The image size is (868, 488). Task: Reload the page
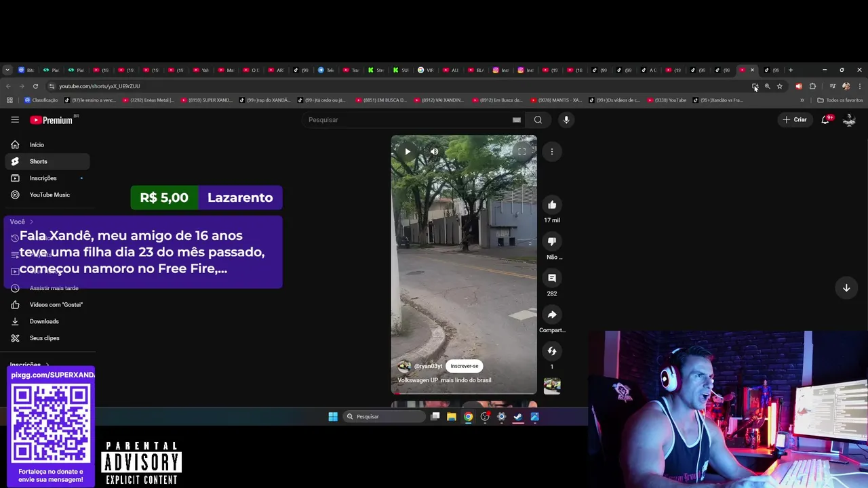point(35,86)
